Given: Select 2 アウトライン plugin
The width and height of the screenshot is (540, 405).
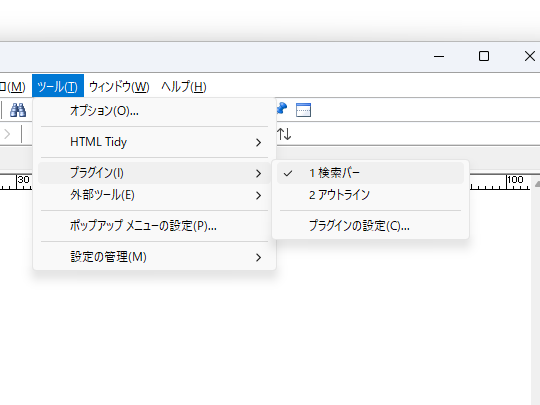Looking at the screenshot, I should (370, 195).
